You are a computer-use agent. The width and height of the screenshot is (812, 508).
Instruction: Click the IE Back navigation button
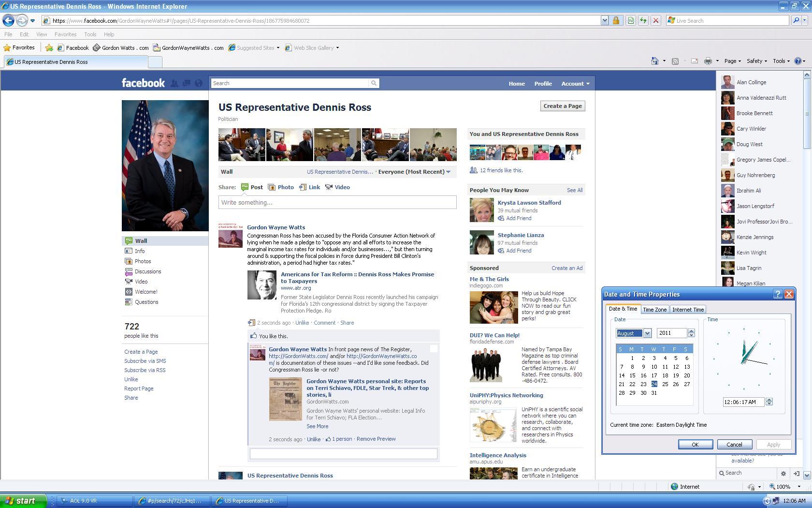pos(8,20)
